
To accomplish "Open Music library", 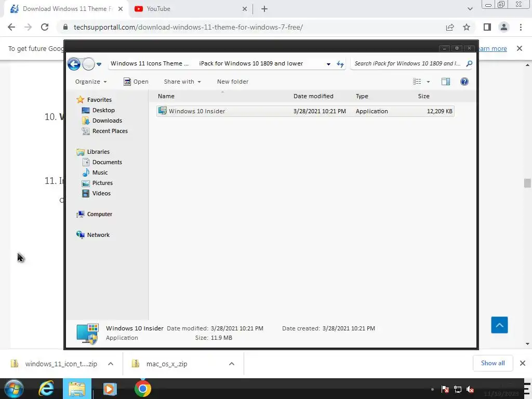I will click(100, 172).
